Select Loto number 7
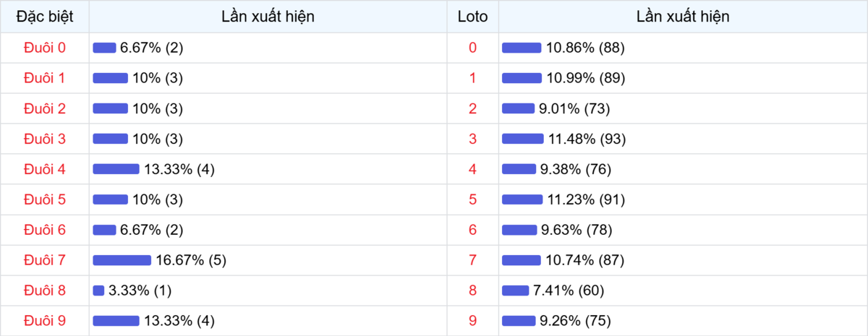The width and height of the screenshot is (868, 336). (x=473, y=260)
